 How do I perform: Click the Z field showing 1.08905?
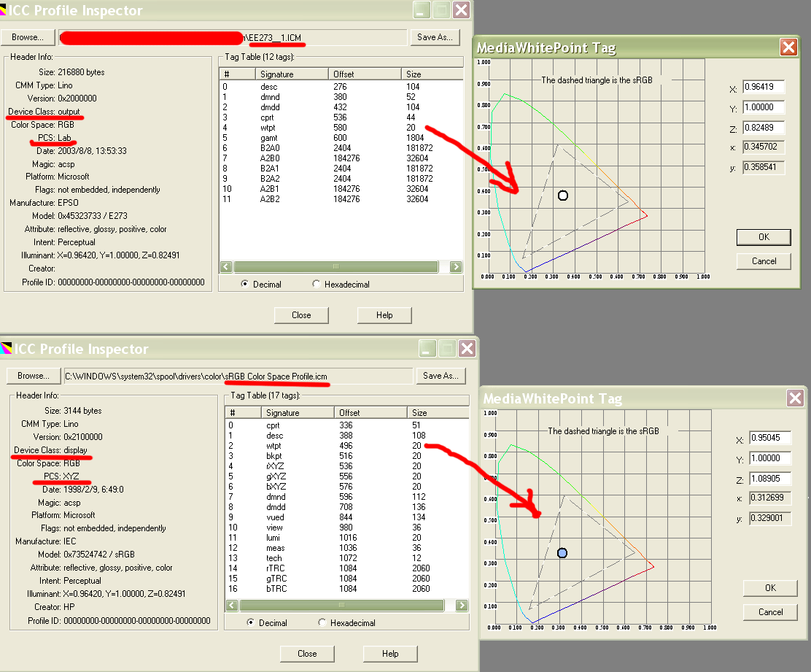[x=770, y=479]
